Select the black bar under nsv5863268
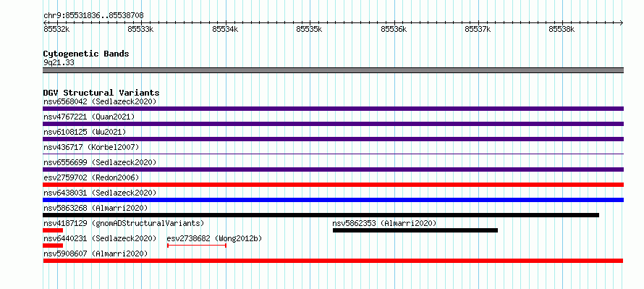The height and width of the screenshot is (289, 644). 321,215
